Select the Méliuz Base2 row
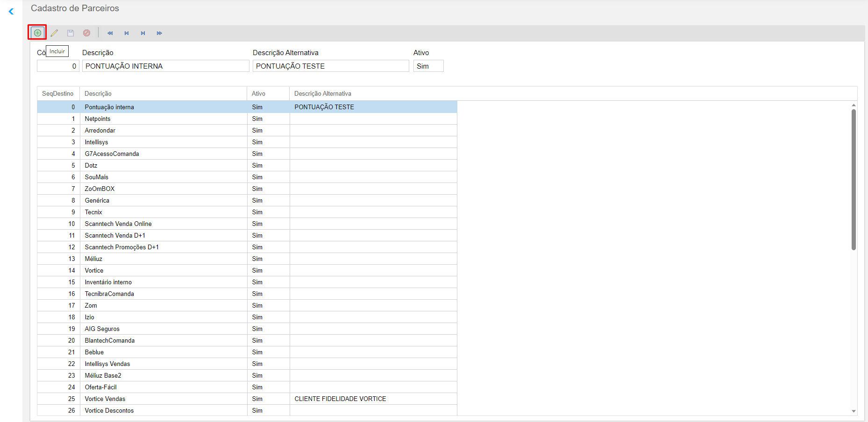 click(x=247, y=375)
